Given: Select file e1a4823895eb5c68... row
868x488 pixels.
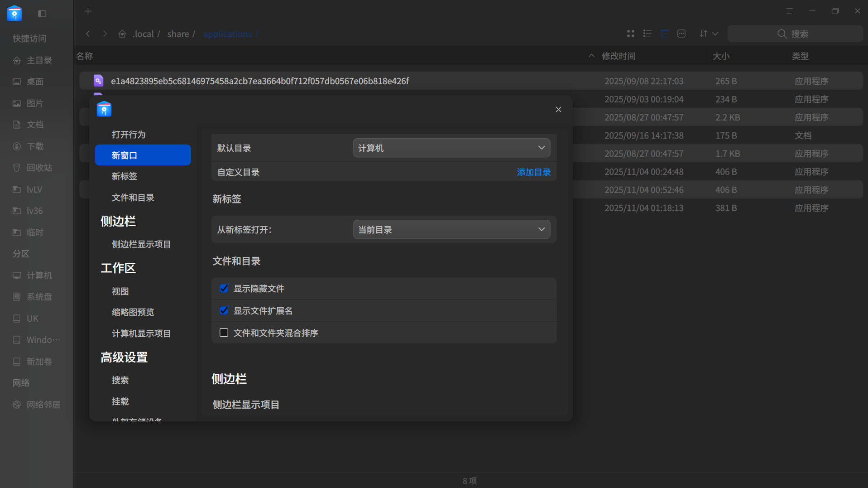Looking at the screenshot, I should pyautogui.click(x=471, y=81).
